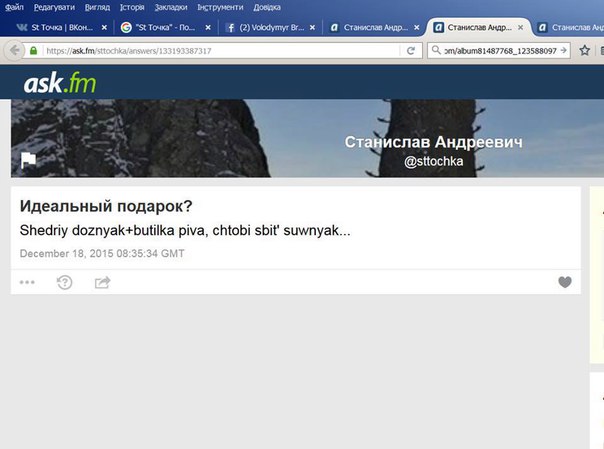Open the 'Идеальный подарок?' question link
The width and height of the screenshot is (604, 449).
[x=106, y=207]
